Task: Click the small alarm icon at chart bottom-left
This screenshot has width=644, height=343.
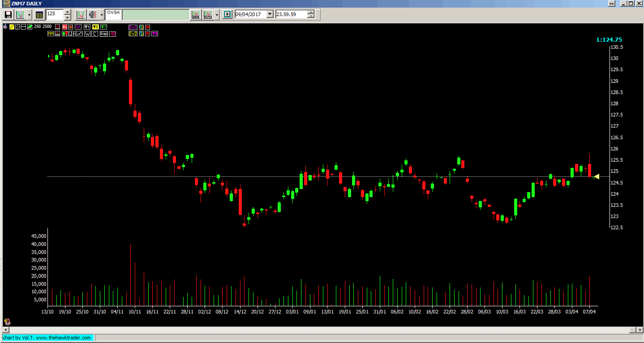Action: click(6, 322)
